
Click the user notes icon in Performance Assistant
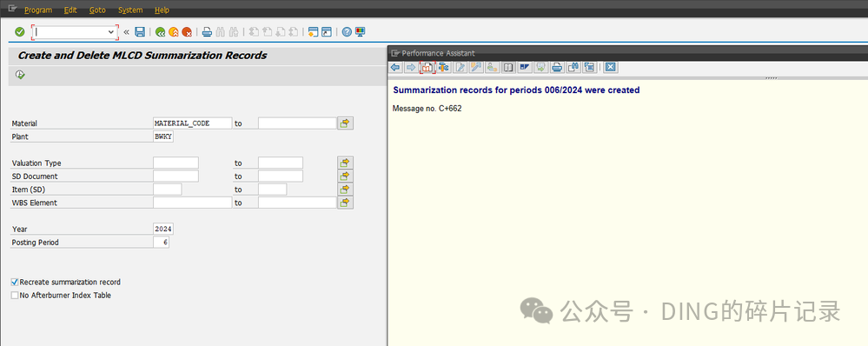[x=492, y=67]
